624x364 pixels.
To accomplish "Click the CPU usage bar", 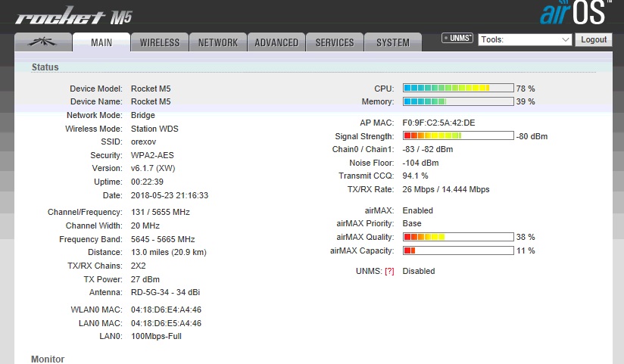I will click(458, 88).
